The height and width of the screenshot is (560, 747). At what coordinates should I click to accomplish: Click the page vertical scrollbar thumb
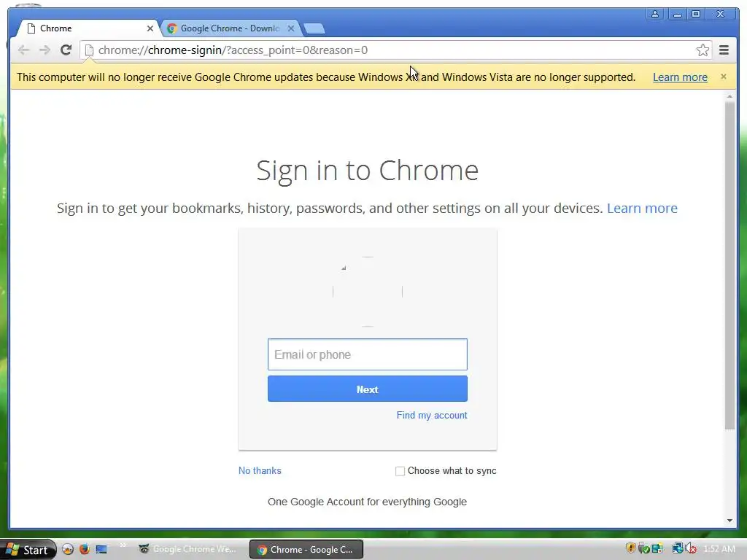pyautogui.click(x=729, y=264)
